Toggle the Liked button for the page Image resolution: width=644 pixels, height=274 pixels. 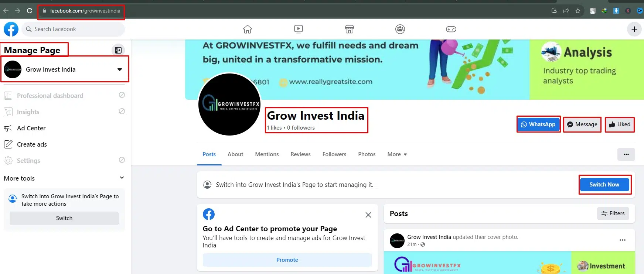click(x=620, y=124)
